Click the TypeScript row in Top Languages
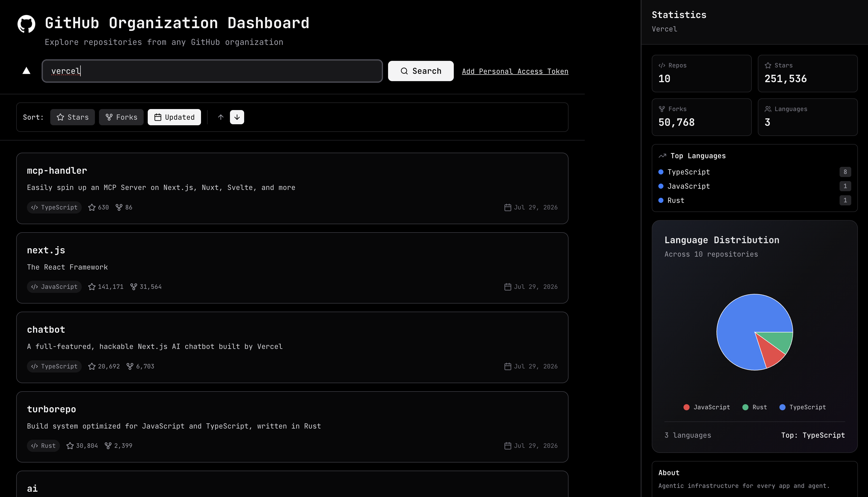 point(755,172)
